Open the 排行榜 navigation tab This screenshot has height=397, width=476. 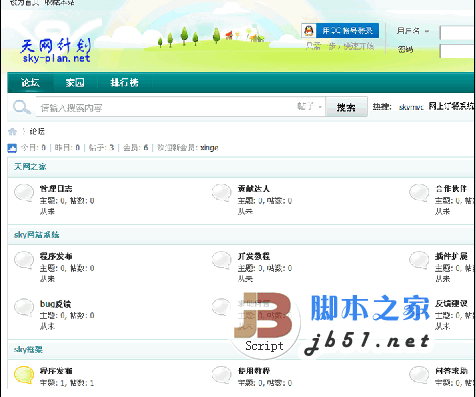pos(124,82)
